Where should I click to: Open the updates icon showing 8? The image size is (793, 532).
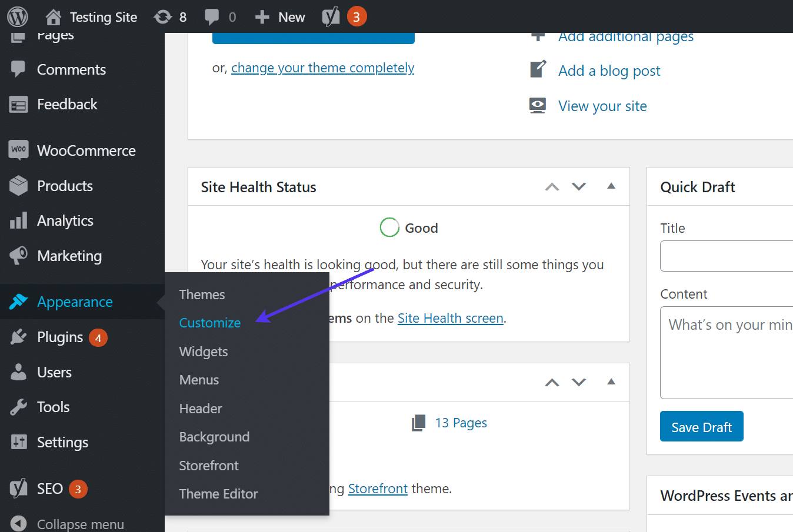[x=163, y=17]
